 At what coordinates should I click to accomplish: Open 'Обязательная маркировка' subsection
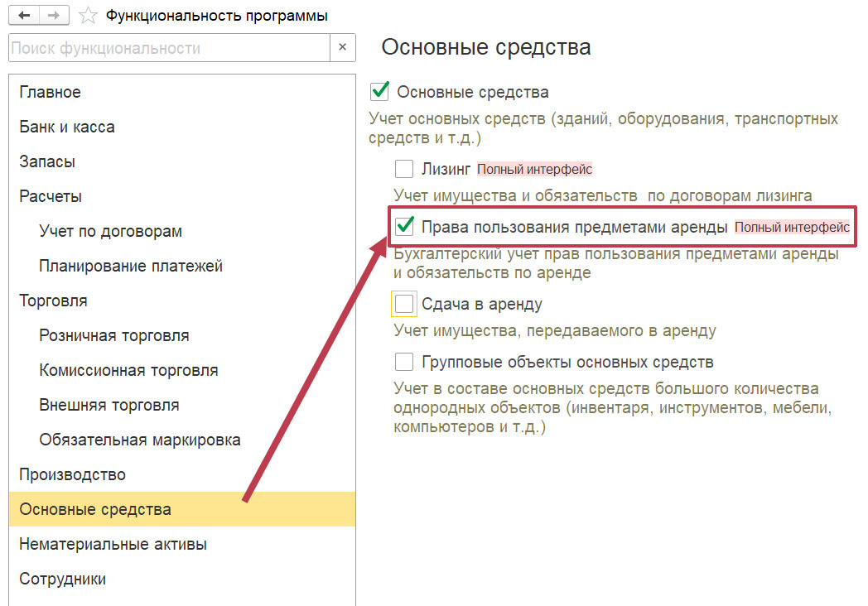click(182, 440)
